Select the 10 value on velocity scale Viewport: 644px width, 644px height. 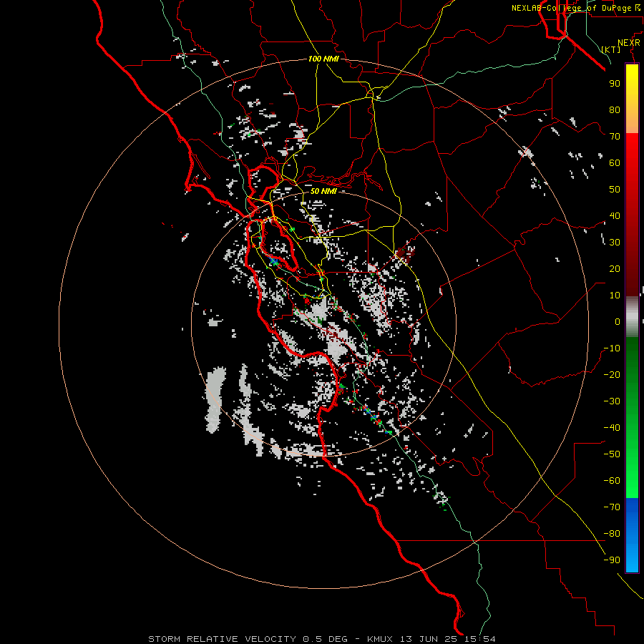pos(615,296)
